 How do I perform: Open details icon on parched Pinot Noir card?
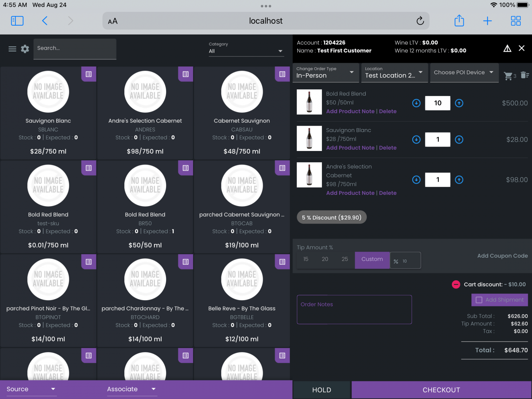point(89,262)
